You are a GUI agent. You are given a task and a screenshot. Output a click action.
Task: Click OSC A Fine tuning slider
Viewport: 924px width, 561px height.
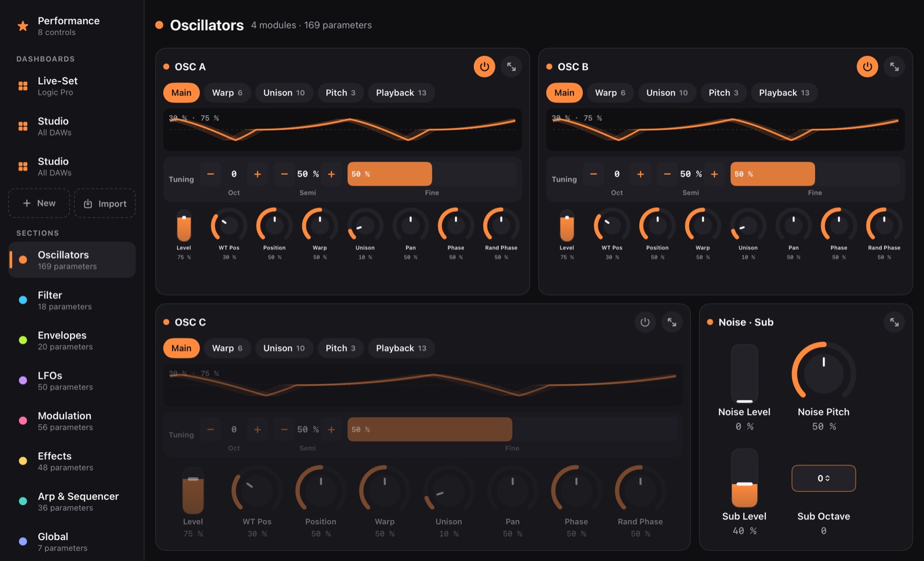tap(432, 174)
